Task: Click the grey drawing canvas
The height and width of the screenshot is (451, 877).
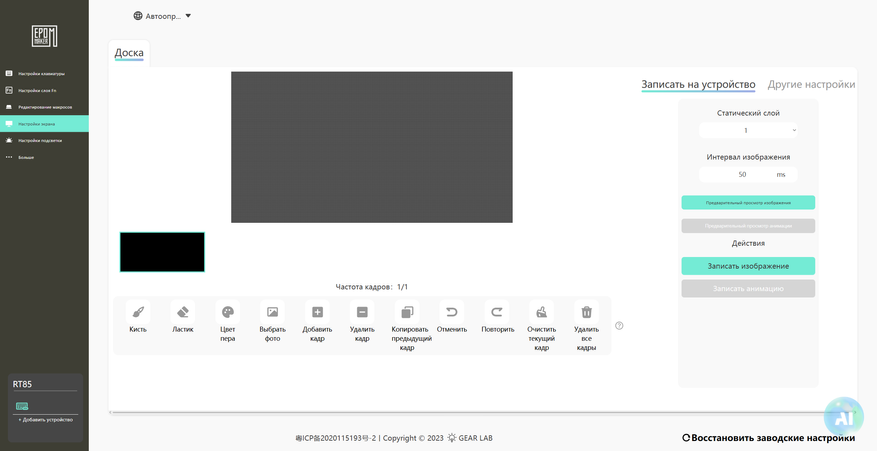Action: click(372, 147)
